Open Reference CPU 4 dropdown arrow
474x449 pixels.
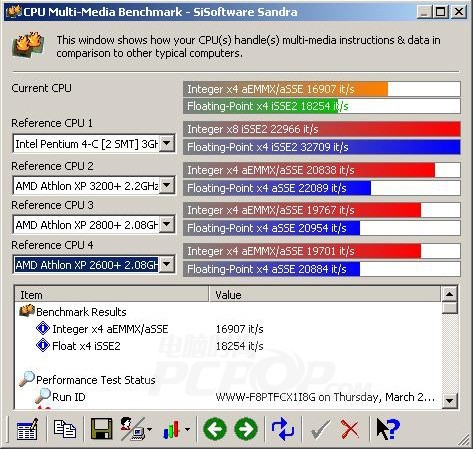pyautogui.click(x=167, y=265)
